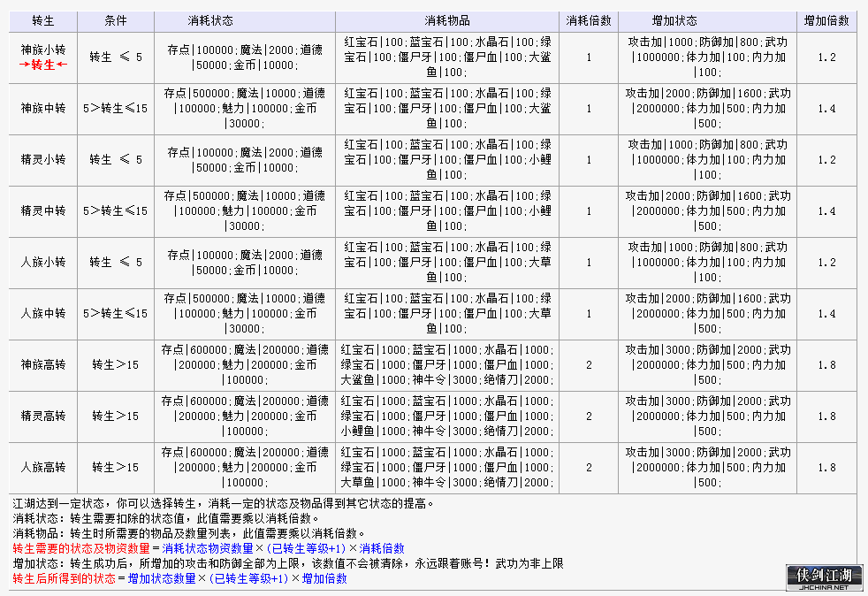Select the 人族小转 row name cell
Screen dimensions: 868x596
43,263
